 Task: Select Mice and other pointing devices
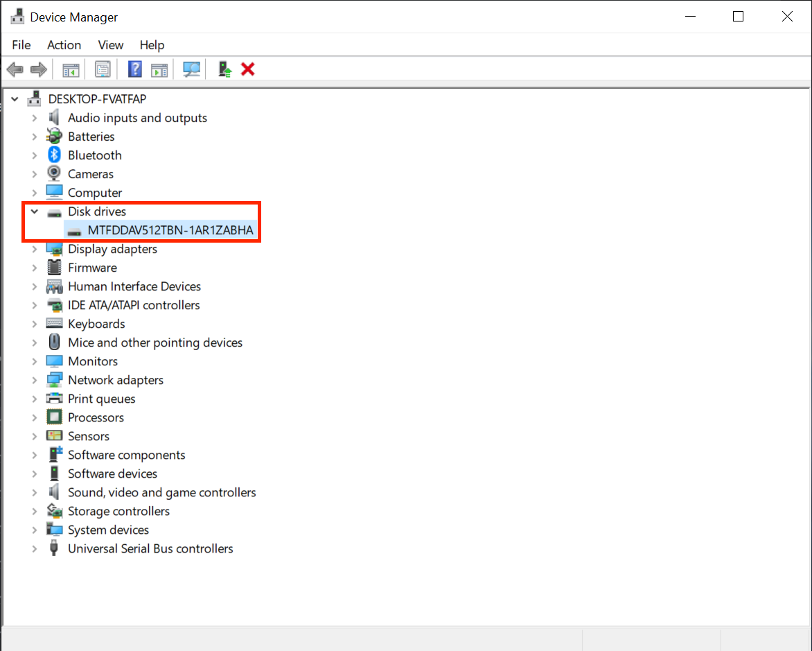155,342
